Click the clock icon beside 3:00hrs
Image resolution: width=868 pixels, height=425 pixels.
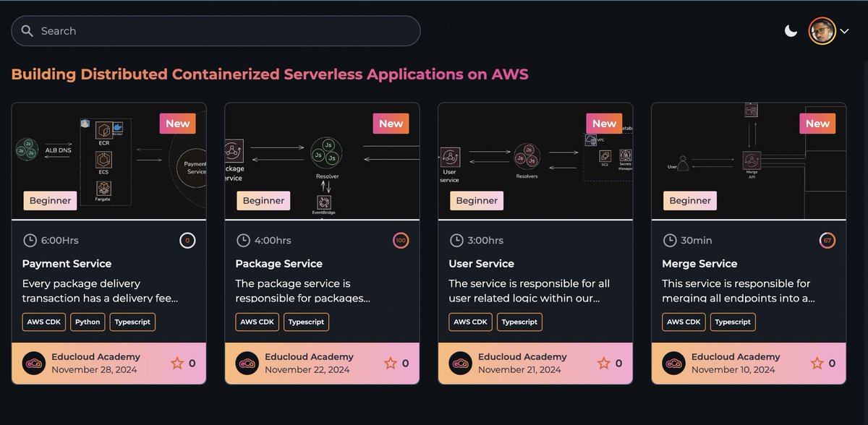pos(456,241)
